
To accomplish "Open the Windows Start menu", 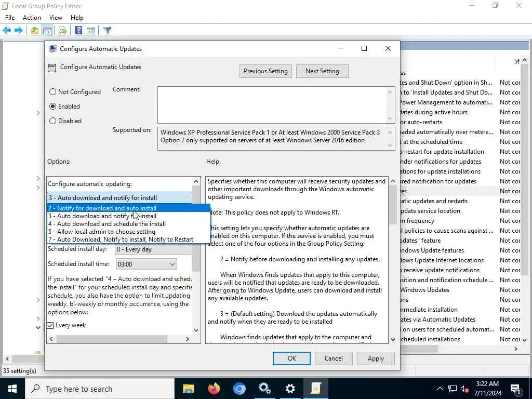I will (x=12, y=389).
